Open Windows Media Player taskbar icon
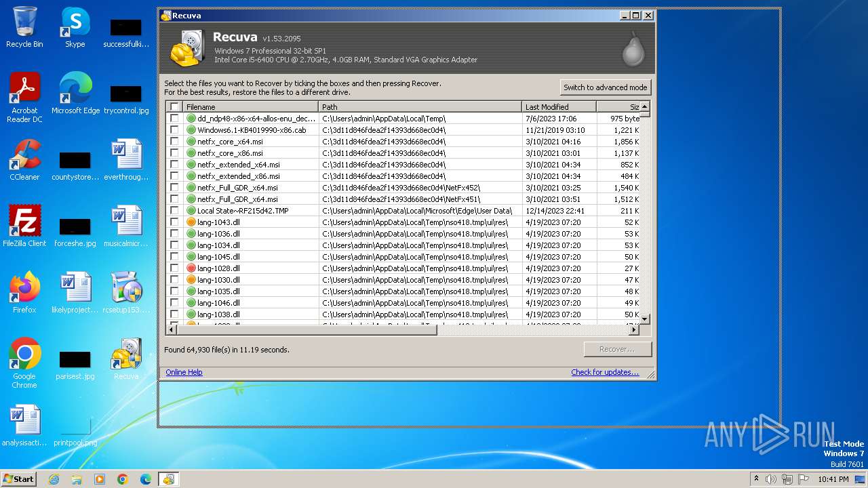 [100, 479]
